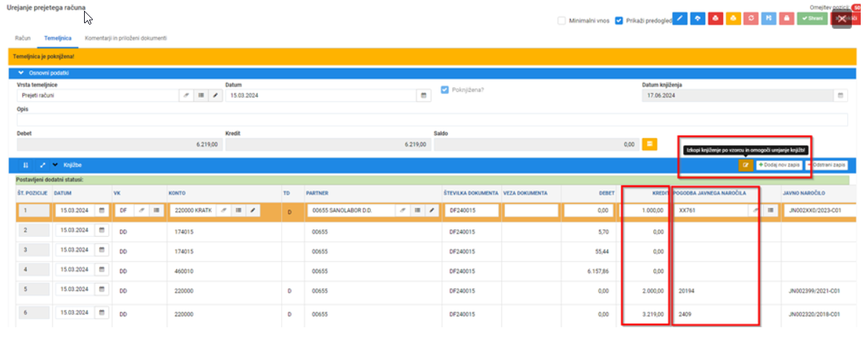Click pencil icon in Konto 220000 cell
This screenshot has width=868, height=341.
[x=253, y=211]
